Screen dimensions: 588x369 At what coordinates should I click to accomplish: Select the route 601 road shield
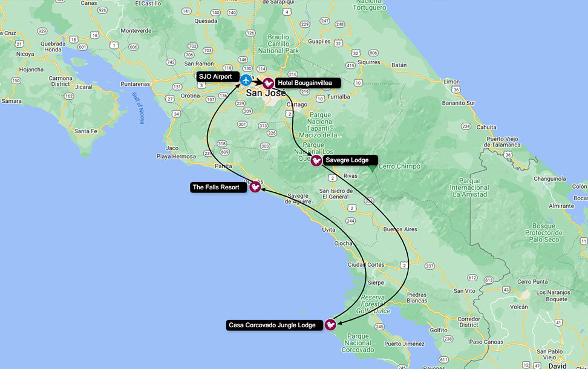coord(82,47)
